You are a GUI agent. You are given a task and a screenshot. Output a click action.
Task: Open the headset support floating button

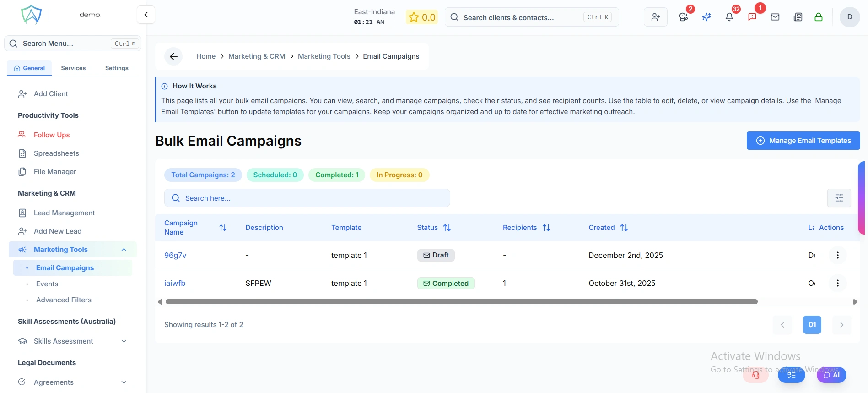755,375
